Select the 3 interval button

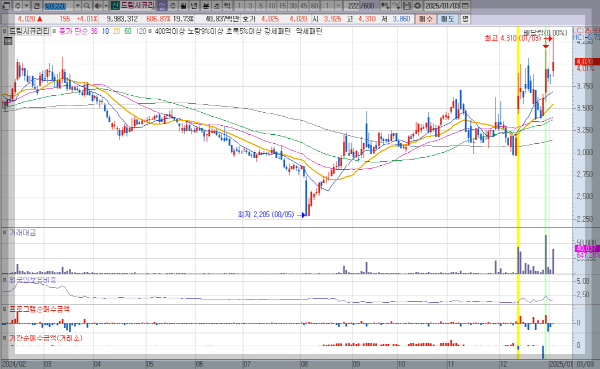[x=250, y=6]
